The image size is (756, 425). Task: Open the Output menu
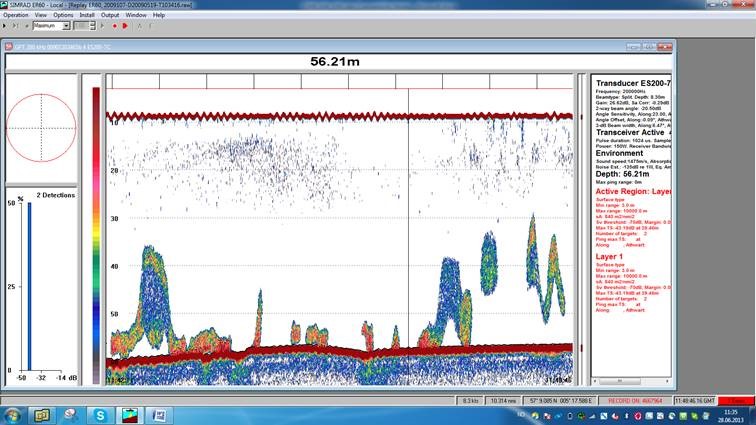click(x=109, y=15)
